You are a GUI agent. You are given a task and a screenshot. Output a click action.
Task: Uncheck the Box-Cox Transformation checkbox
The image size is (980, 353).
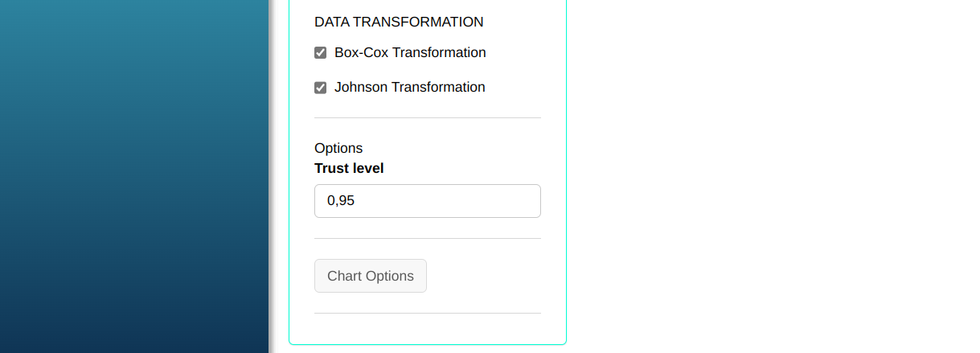tap(320, 53)
